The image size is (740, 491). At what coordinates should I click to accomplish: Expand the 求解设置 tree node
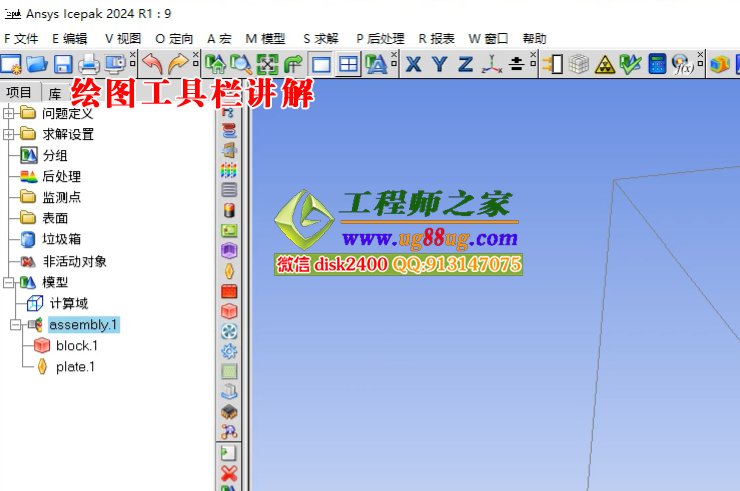9,134
